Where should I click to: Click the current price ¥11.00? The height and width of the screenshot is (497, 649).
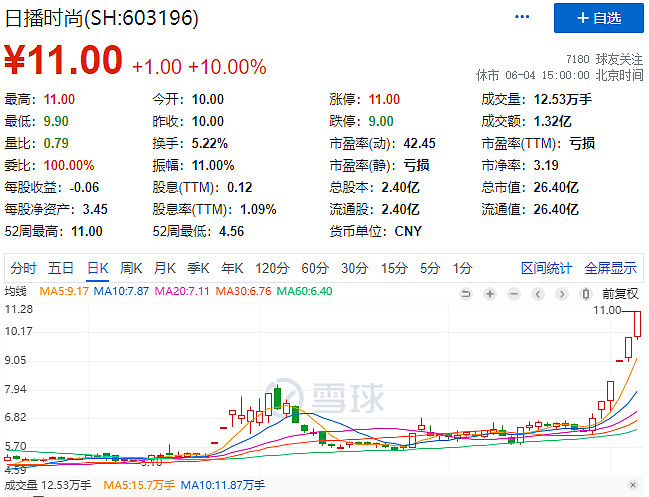63,60
